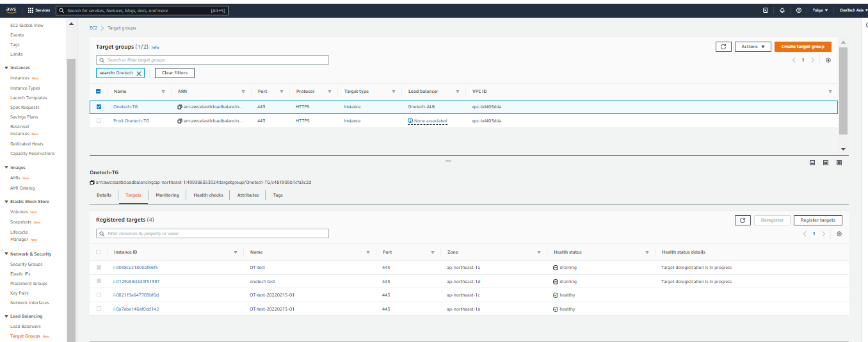Open the Actions dropdown
The image size is (868, 342).
point(752,47)
